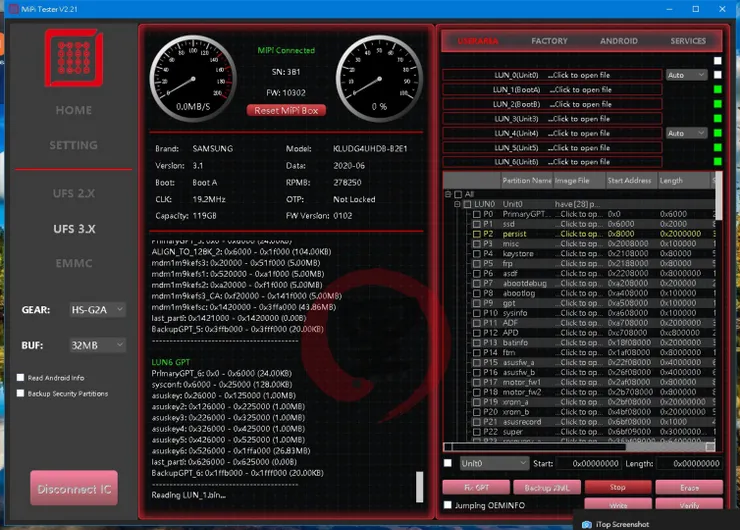This screenshot has height=530, width=740.
Task: Collapse the All tree node
Action: tap(448, 194)
